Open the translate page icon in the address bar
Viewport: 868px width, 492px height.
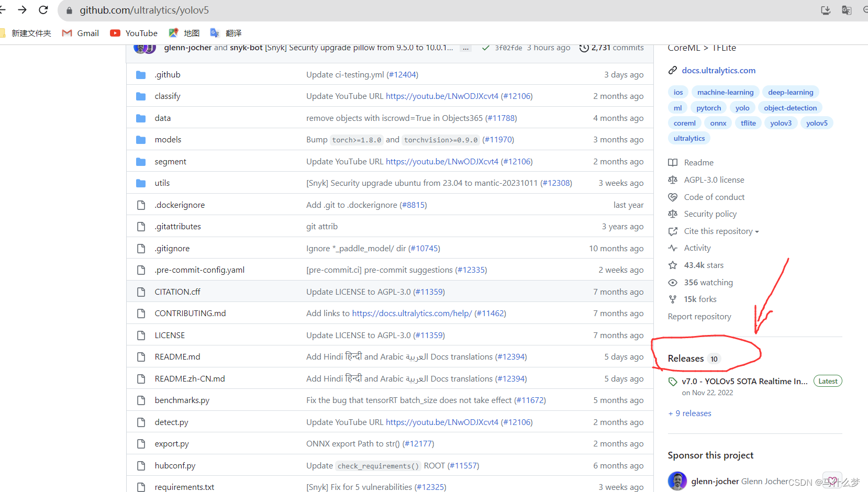tap(847, 10)
